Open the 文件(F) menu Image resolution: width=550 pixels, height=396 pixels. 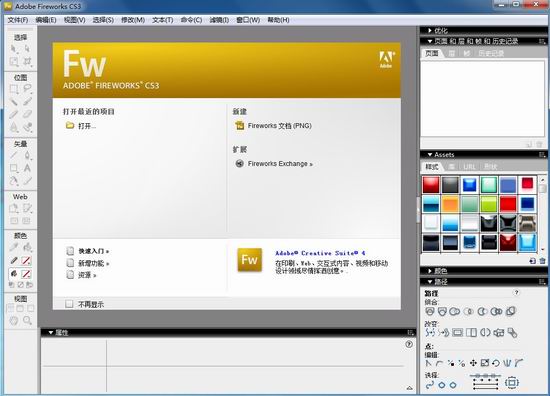(x=18, y=20)
